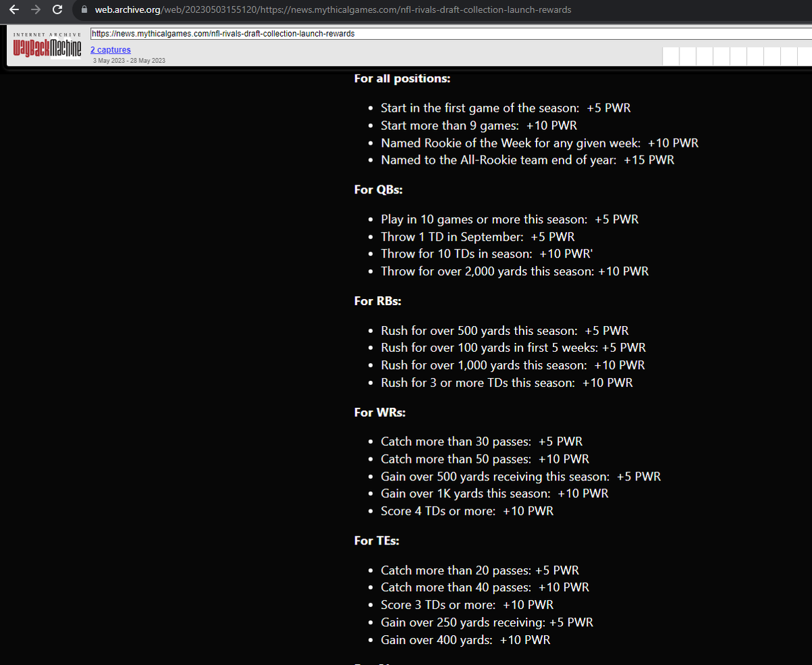This screenshot has width=812, height=665.
Task: Select the 'For WRs:' heading
Action: coord(380,412)
